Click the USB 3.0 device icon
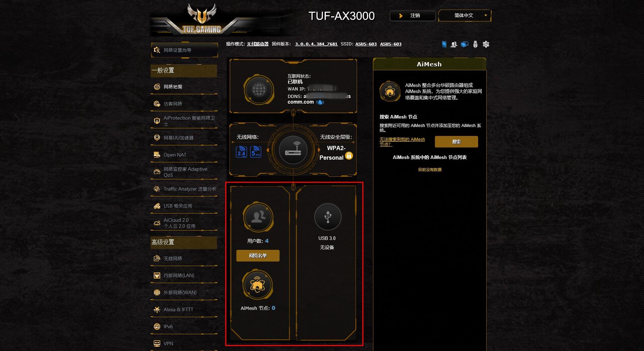The height and width of the screenshot is (351, 644). point(328,216)
